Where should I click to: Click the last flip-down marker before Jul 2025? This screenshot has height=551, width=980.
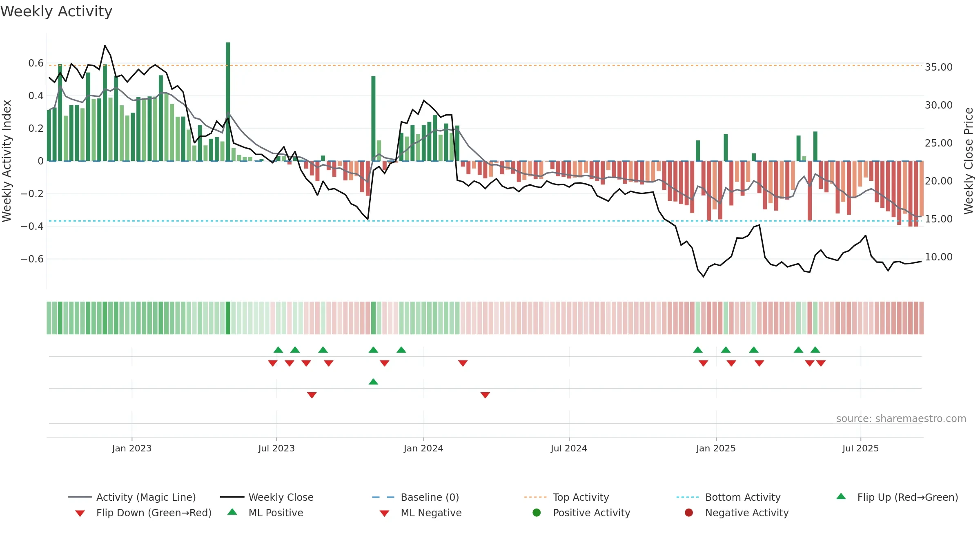point(821,363)
